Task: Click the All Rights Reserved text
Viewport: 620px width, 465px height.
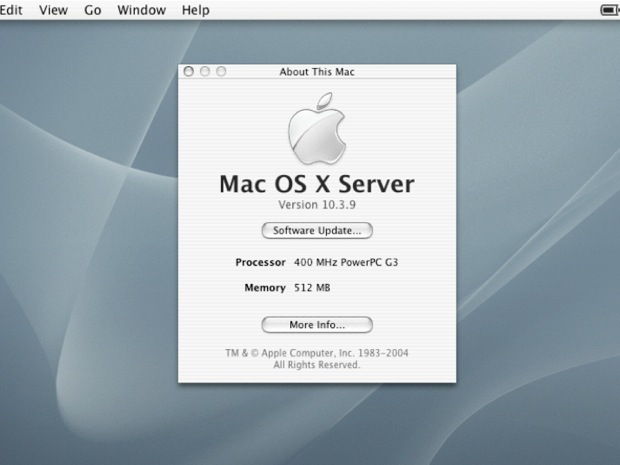Action: pos(317,365)
